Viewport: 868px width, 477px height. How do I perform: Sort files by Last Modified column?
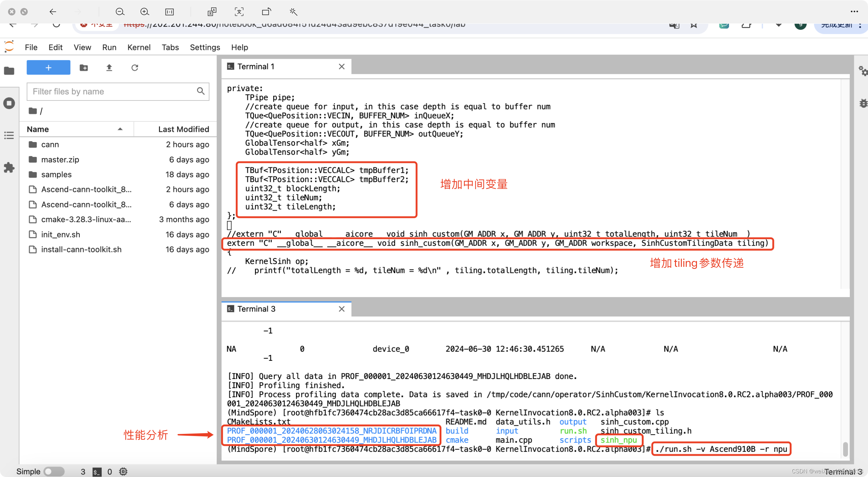183,129
